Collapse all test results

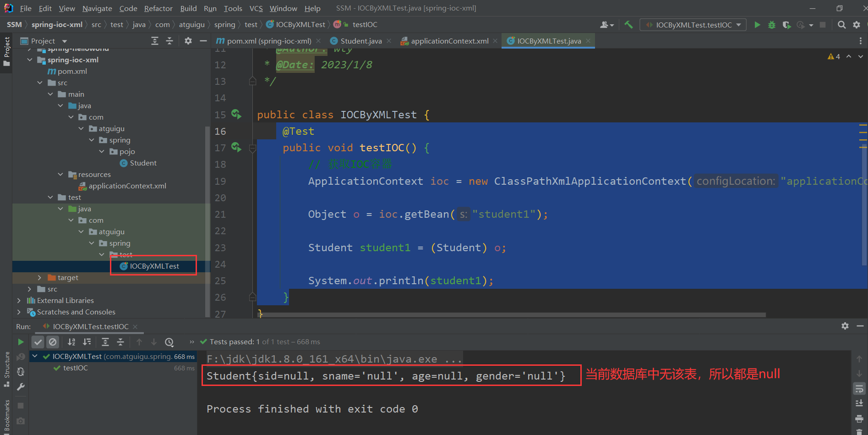point(120,342)
